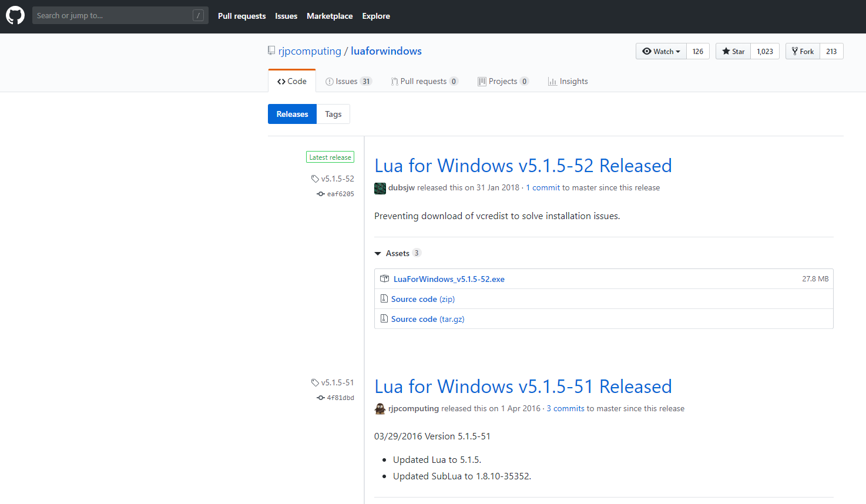
Task: Select the '27.8 MB' file size text
Action: (815, 279)
